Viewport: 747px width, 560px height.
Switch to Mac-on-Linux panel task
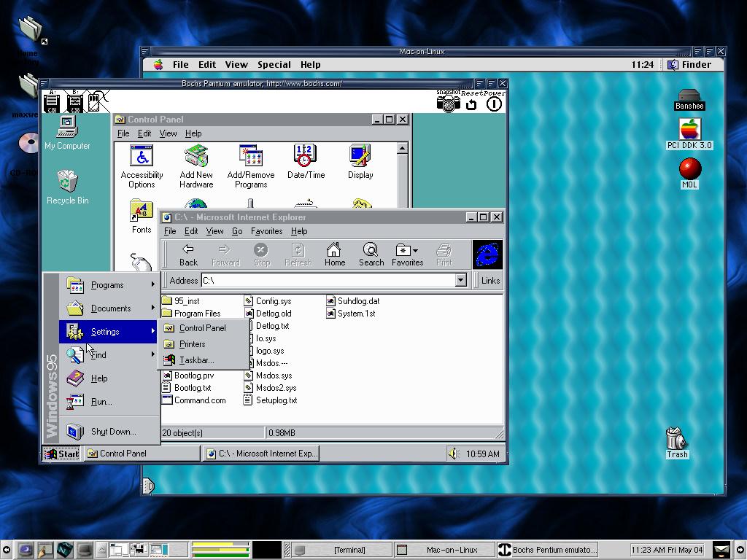tap(444, 550)
